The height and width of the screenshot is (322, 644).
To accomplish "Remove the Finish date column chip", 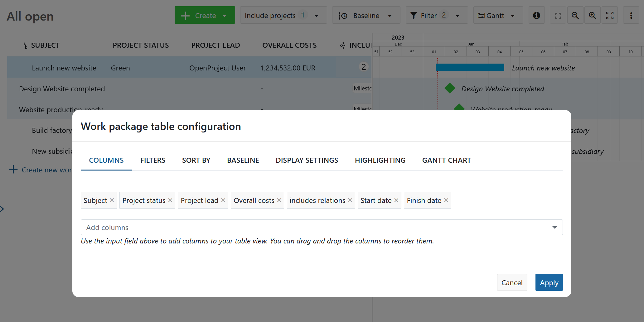I will [x=446, y=200].
